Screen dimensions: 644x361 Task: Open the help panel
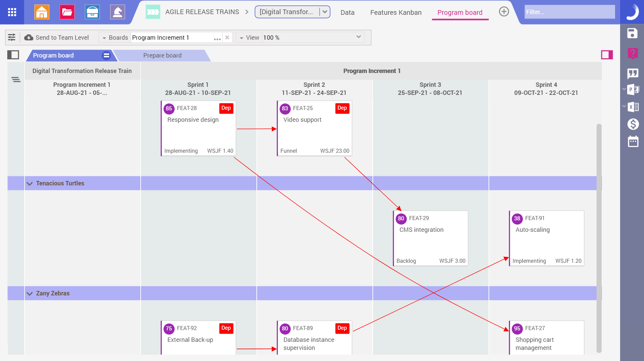pyautogui.click(x=633, y=53)
